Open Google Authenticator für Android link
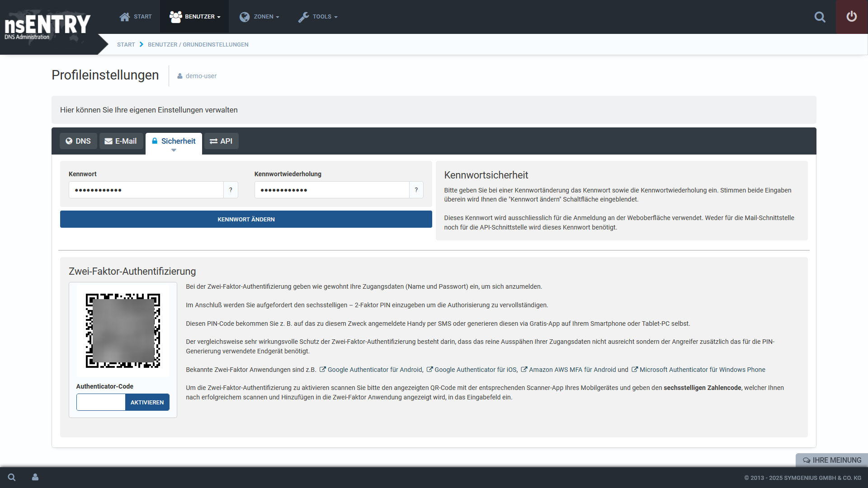868x488 pixels. point(375,370)
